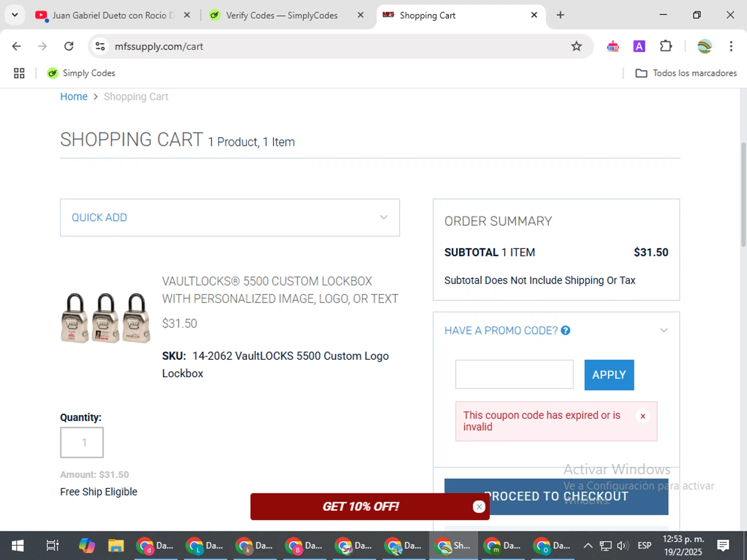Open the Windows Start menu
The width and height of the screenshot is (747, 560).
17,546
